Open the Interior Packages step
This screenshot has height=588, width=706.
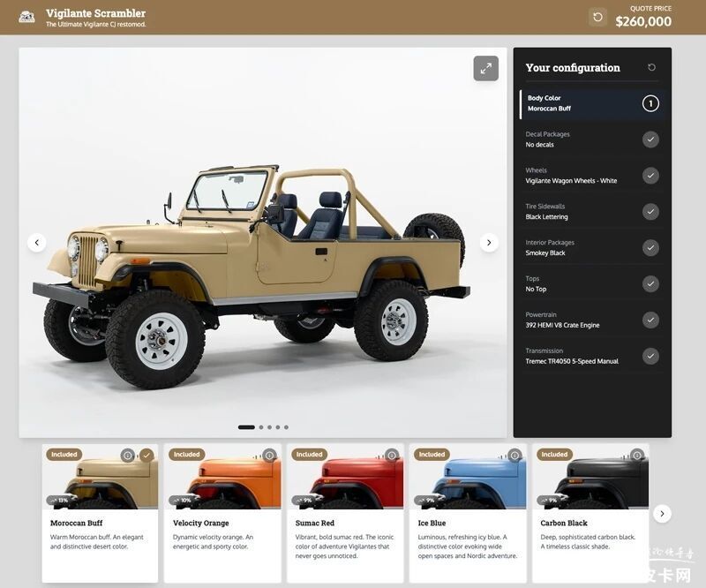pyautogui.click(x=591, y=247)
